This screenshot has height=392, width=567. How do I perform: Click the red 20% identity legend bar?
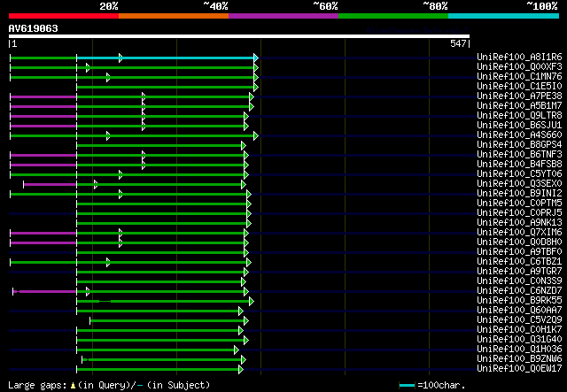point(64,16)
